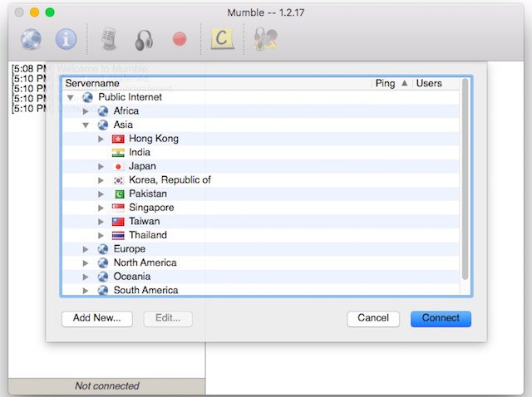The image size is (532, 397).
Task: Expand the Thailand server list
Action: tap(101, 235)
